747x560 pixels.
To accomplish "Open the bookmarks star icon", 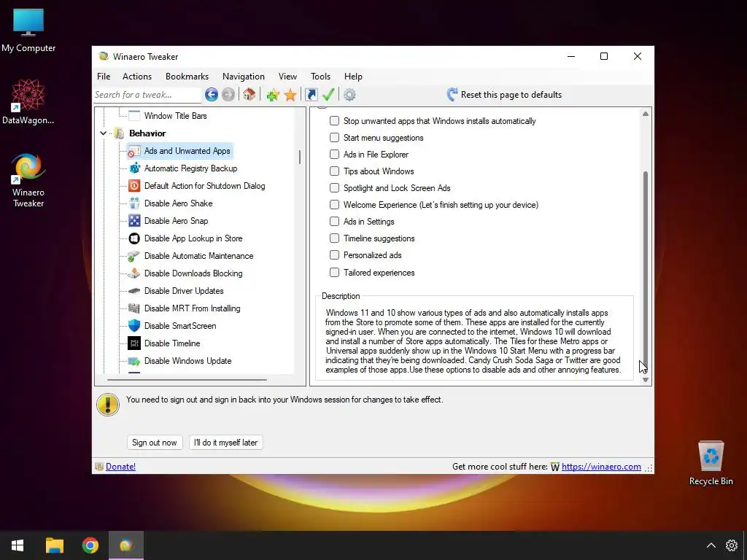I will coord(290,95).
